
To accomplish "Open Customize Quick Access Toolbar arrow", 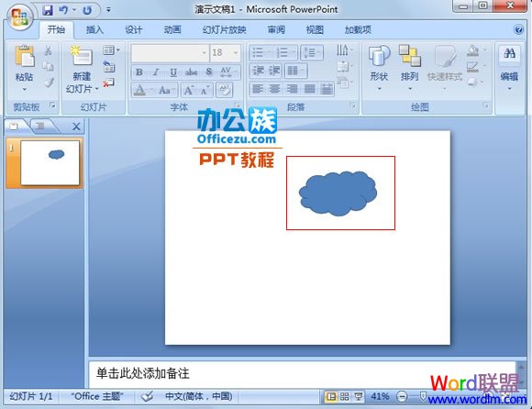I will 108,10.
